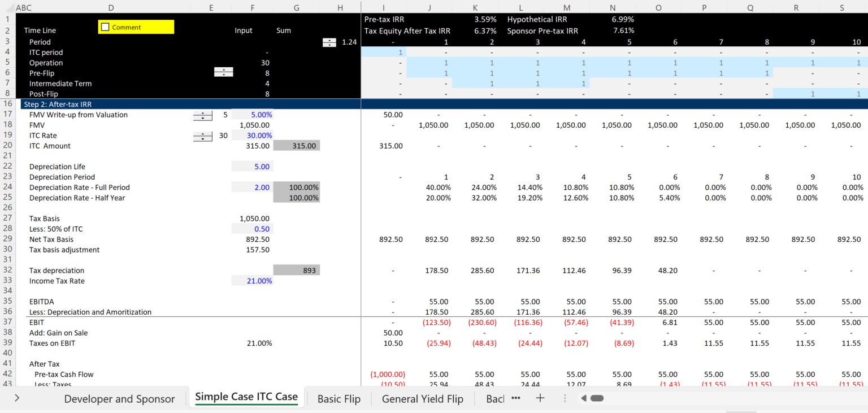
Task: Open the sheet options kebab menu icon
Action: click(564, 398)
